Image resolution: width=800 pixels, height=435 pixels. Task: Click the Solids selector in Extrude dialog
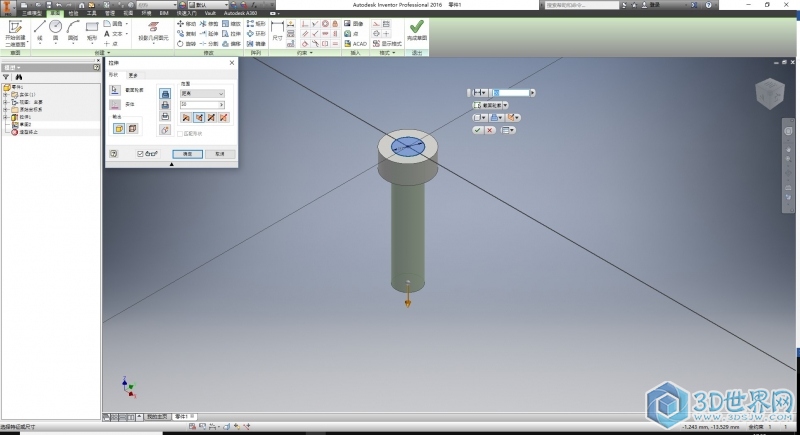pyautogui.click(x=115, y=105)
